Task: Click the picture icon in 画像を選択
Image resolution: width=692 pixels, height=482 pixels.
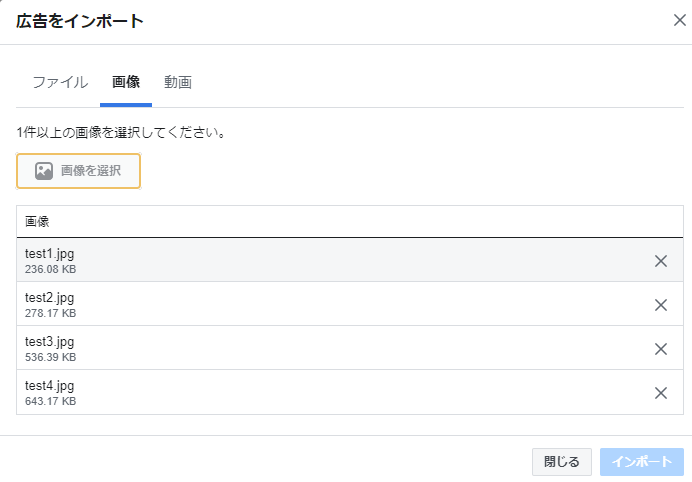Action: 44,171
